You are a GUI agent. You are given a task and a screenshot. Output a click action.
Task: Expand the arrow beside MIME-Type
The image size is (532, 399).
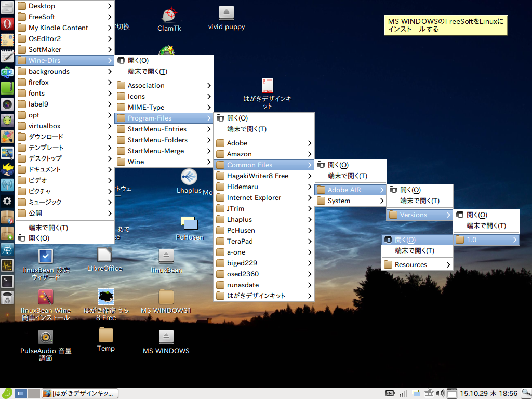point(209,107)
